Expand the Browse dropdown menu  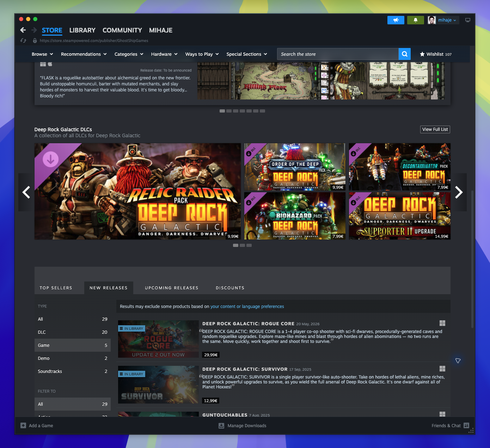[42, 54]
